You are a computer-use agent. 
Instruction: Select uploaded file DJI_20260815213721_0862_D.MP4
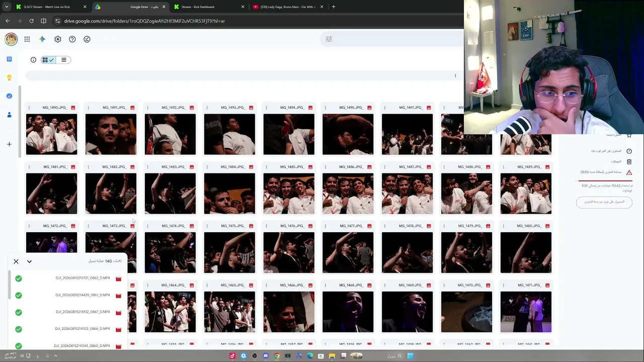point(83,278)
